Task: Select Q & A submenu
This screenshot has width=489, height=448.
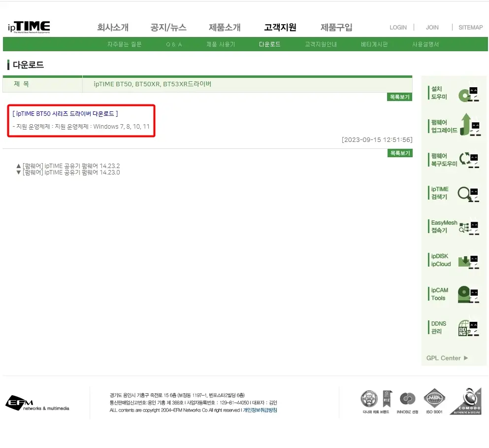Action: tap(174, 44)
